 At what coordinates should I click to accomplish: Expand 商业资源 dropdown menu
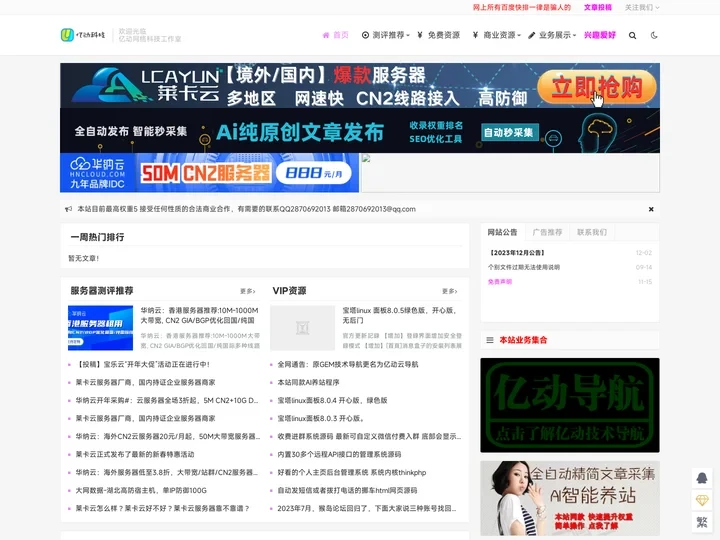(x=497, y=35)
